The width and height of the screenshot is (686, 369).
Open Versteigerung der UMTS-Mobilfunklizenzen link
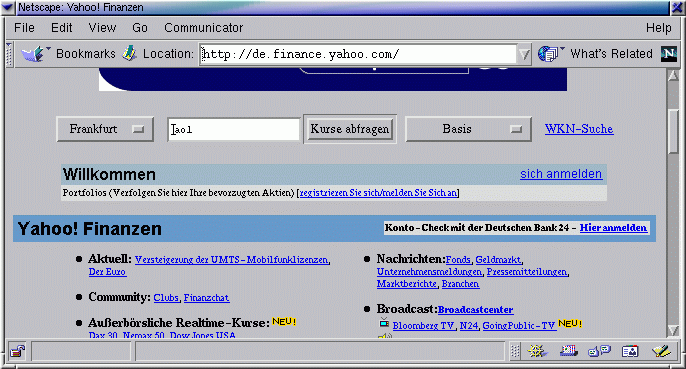pyautogui.click(x=232, y=260)
